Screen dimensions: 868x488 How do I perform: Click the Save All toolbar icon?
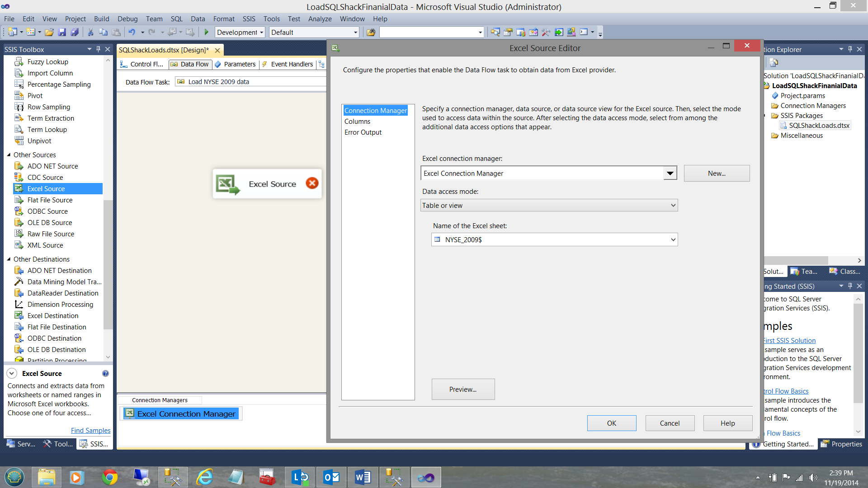pyautogui.click(x=75, y=32)
